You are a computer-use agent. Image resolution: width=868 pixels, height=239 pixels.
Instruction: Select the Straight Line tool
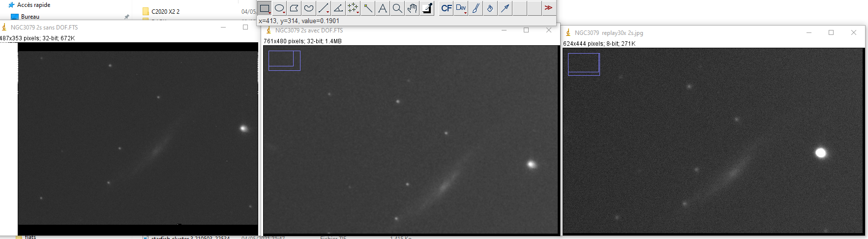[324, 8]
